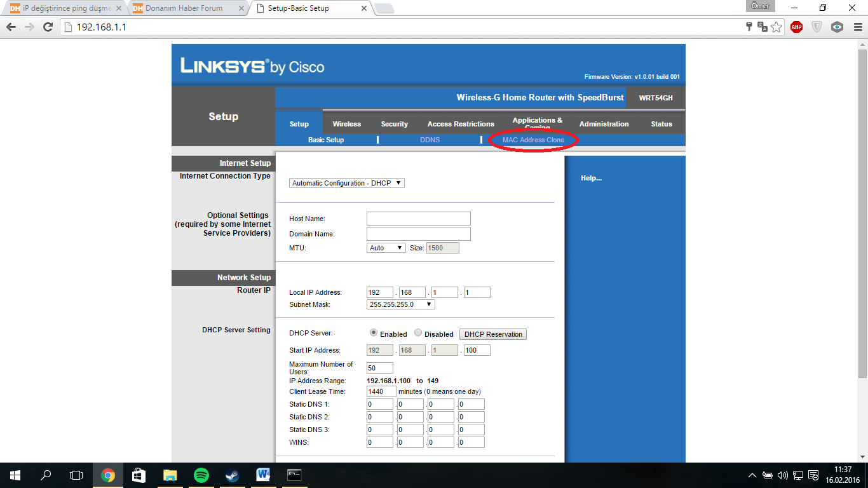Open the Access Restrictions tab
868x488 pixels.
461,124
